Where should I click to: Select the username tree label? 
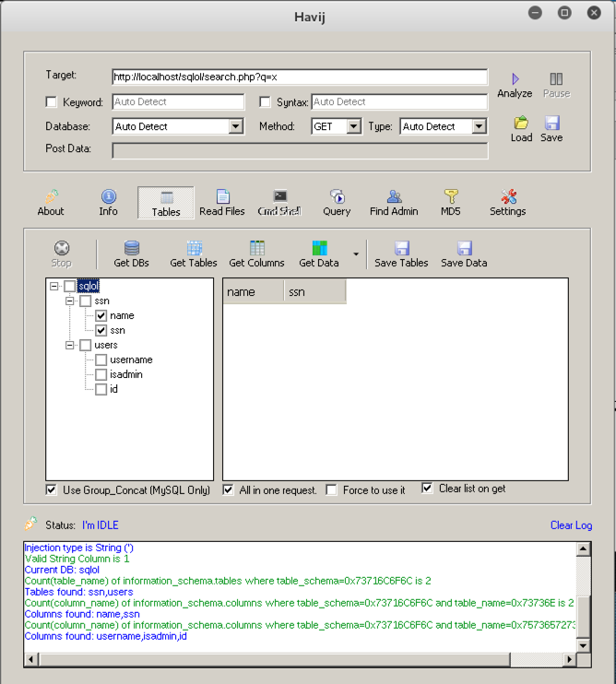(131, 360)
